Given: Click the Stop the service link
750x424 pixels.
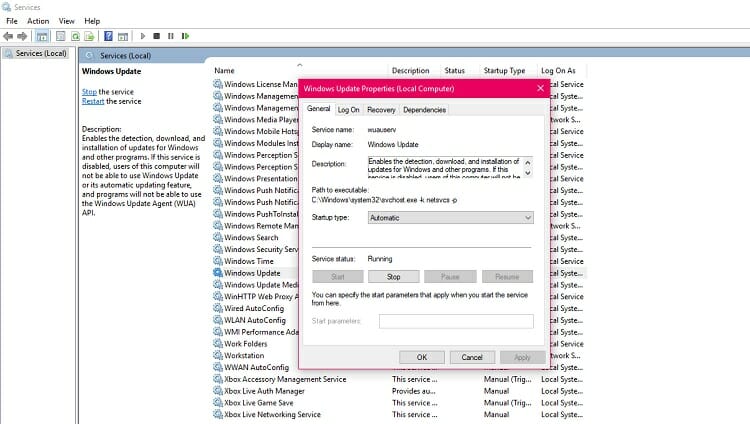Looking at the screenshot, I should click(x=89, y=92).
